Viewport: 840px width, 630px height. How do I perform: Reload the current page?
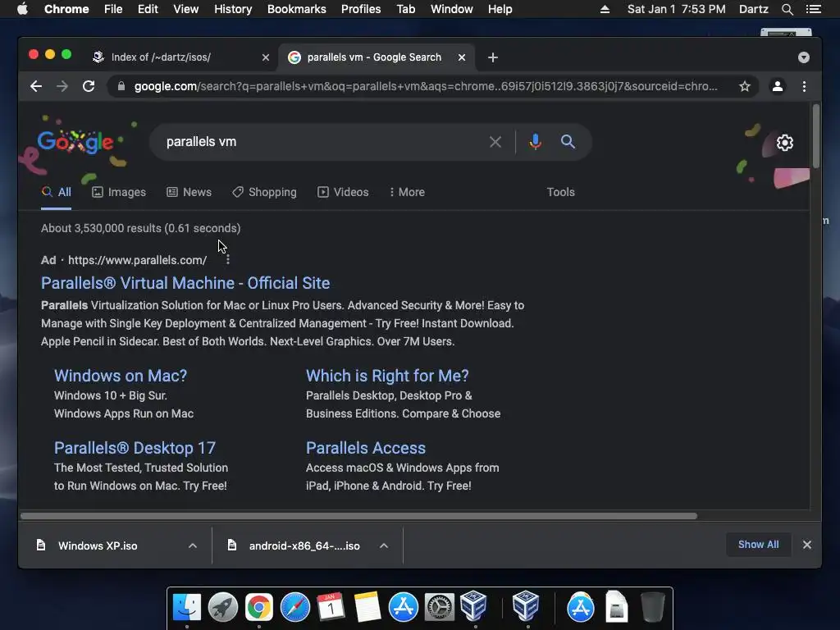tap(89, 86)
